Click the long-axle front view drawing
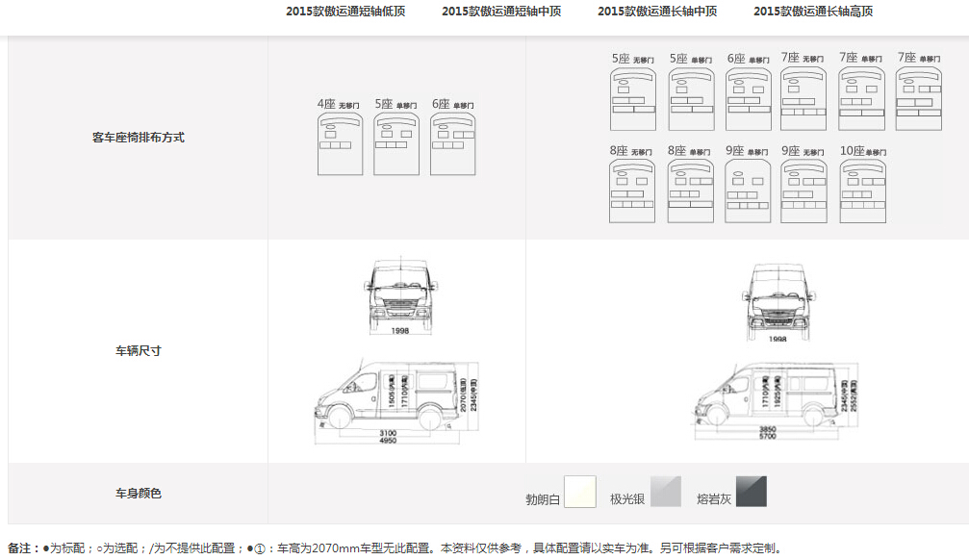Screen dimensions: 969x560 point(778,302)
